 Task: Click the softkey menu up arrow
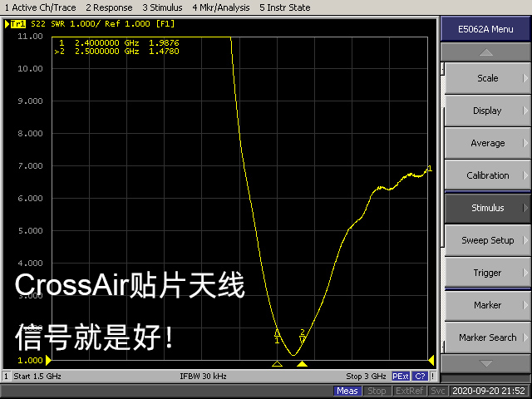click(485, 52)
